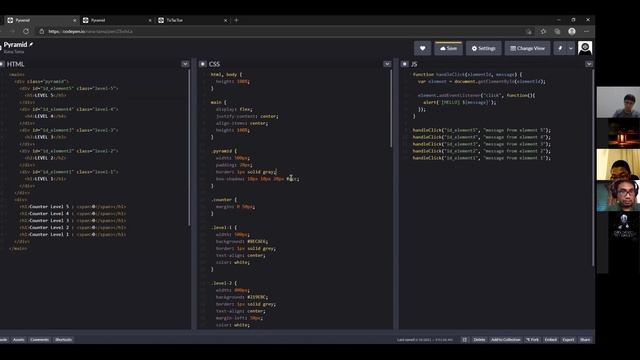The width and height of the screenshot is (640, 360).
Task: Click the extension icon left of the favorites star
Action: coord(529,31)
